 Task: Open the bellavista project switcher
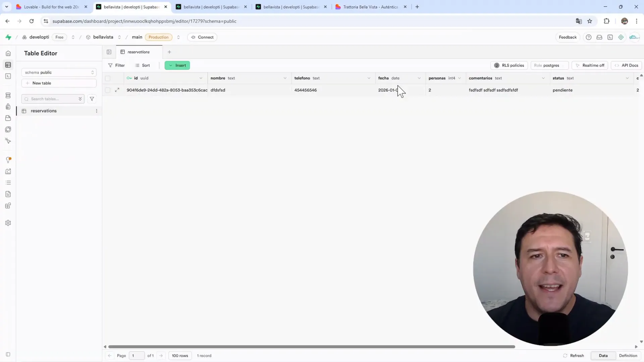click(x=119, y=37)
